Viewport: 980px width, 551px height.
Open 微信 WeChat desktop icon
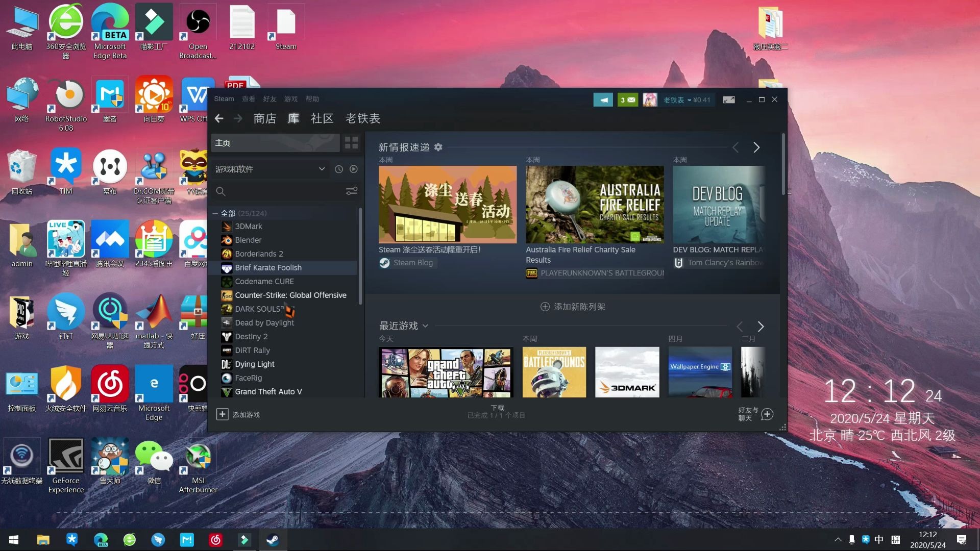(154, 462)
